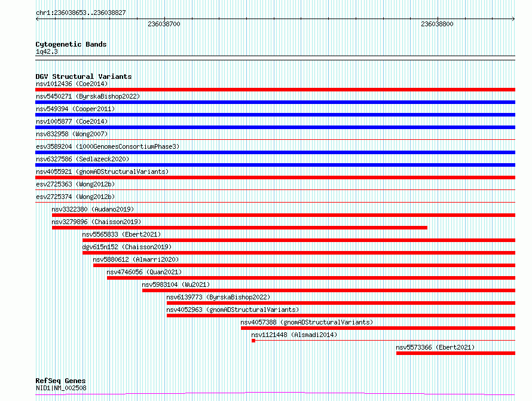The width and height of the screenshot is (532, 401).
Task: Click the blue bar under esv3589204 (1000GenomesConsortiumPhase3)
Action: pyautogui.click(x=275, y=152)
